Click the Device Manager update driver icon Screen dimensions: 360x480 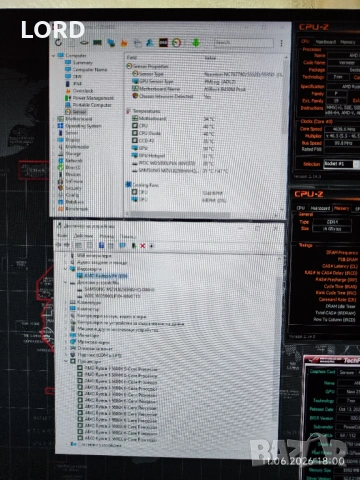134,246
